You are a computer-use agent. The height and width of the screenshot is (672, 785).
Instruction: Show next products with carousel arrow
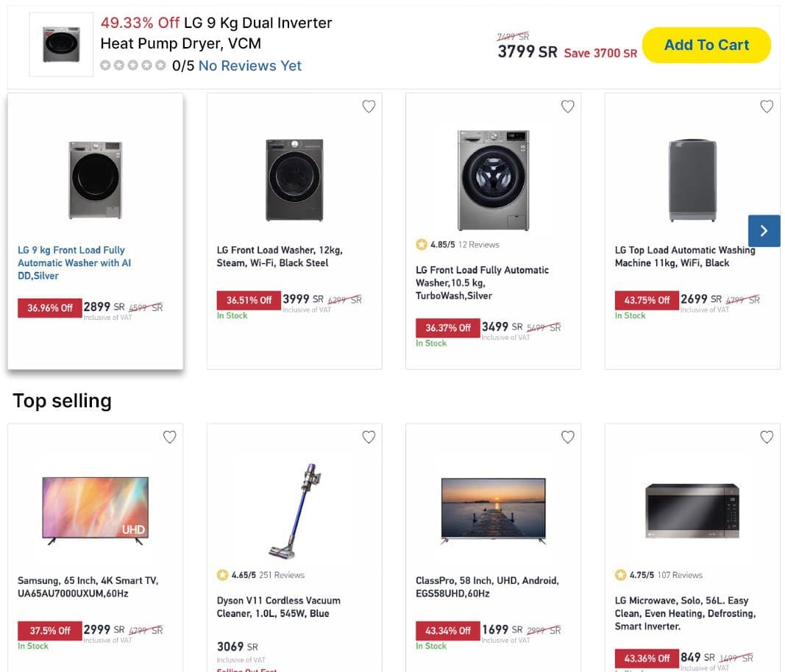[764, 231]
